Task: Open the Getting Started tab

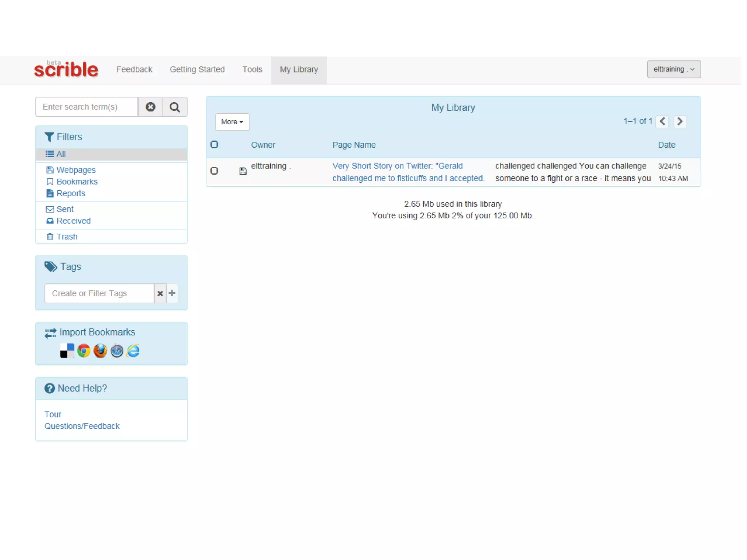Action: point(197,70)
